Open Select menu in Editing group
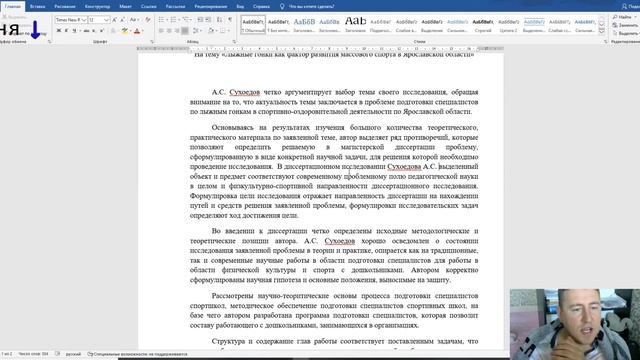 [625, 33]
